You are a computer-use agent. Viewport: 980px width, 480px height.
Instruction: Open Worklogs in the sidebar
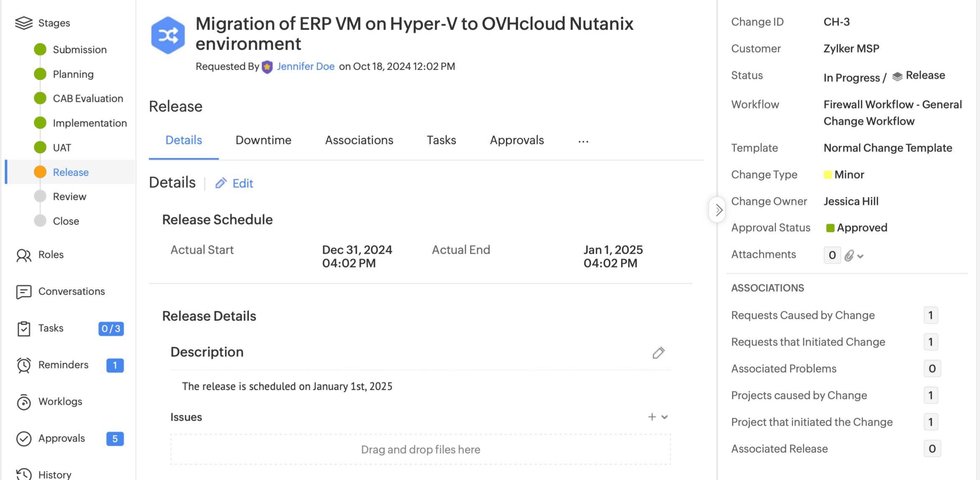pyautogui.click(x=60, y=402)
